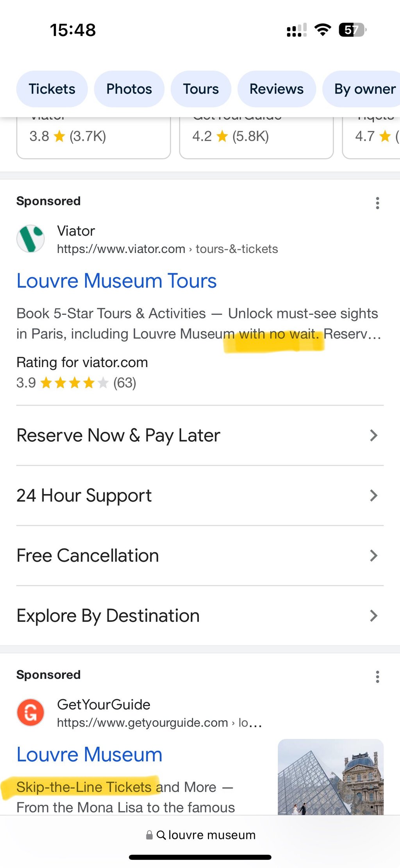400x868 pixels.
Task: Open three-dot menu for GetYourGuide ad
Action: (x=377, y=677)
